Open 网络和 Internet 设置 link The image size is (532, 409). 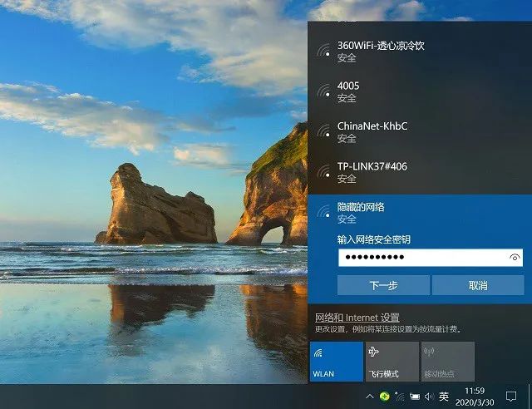[x=357, y=318]
